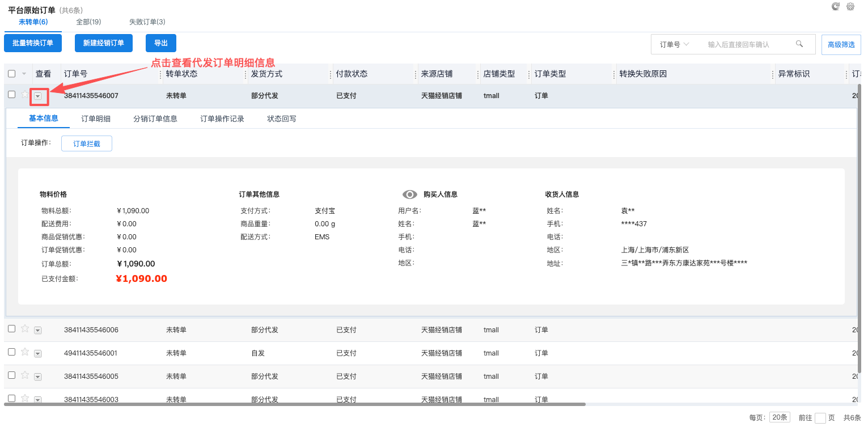Click order number 38411435546006
Screen dimensions: 868x427
coord(91,329)
